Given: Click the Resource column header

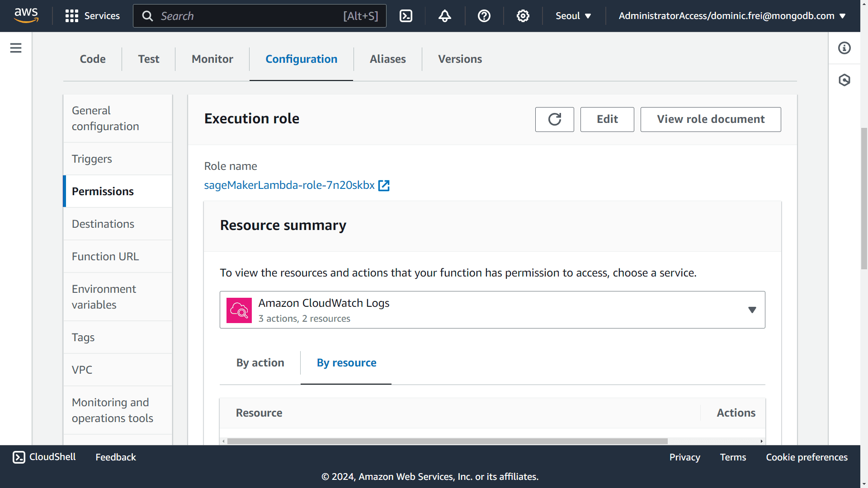Looking at the screenshot, I should [x=259, y=413].
